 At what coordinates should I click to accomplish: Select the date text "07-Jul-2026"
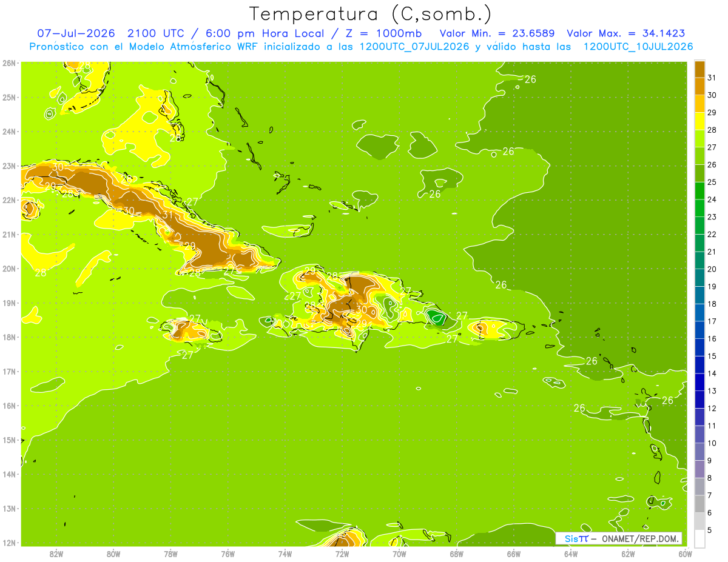[x=75, y=33]
